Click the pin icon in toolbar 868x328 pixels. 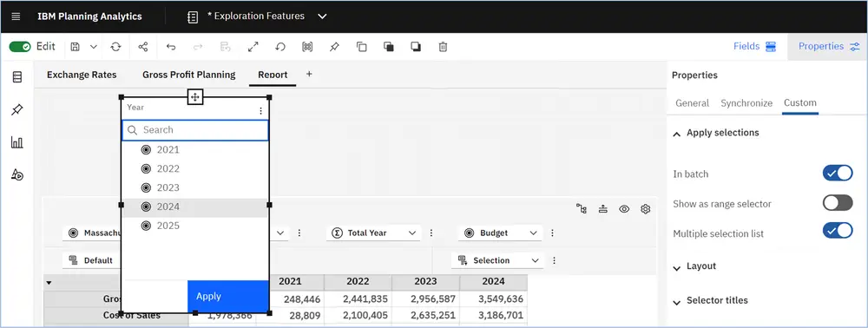coord(334,47)
